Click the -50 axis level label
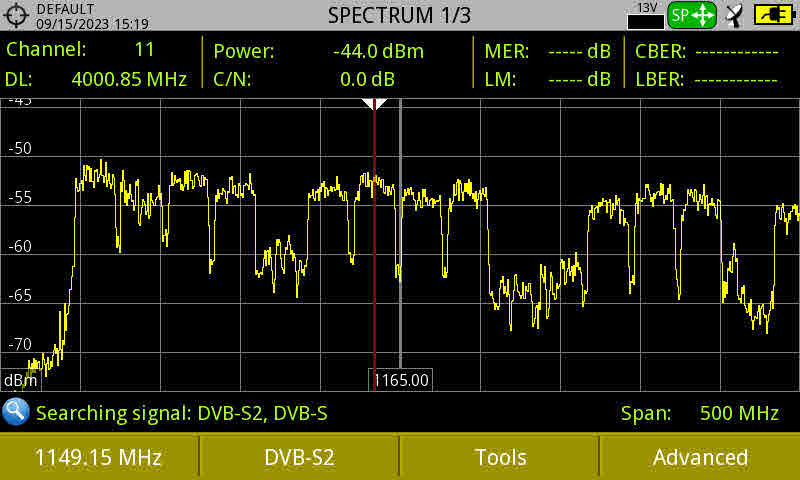 tap(20, 148)
